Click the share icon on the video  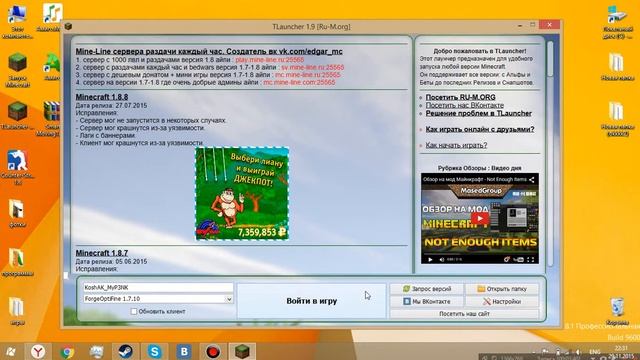pos(531,180)
